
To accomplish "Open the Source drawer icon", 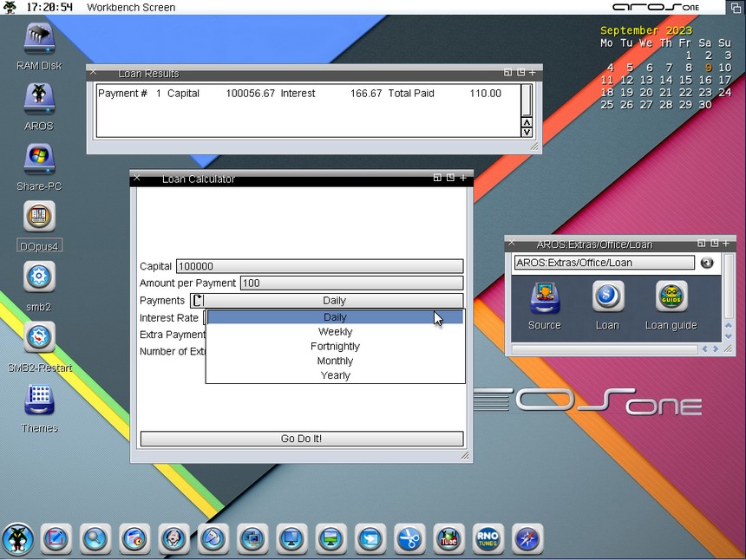I will click(x=544, y=297).
